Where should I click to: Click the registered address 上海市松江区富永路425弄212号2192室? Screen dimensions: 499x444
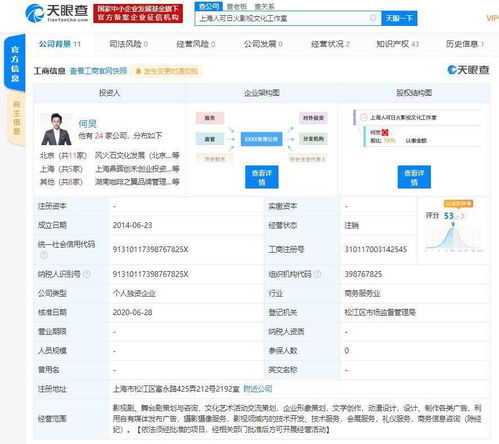coord(176,389)
